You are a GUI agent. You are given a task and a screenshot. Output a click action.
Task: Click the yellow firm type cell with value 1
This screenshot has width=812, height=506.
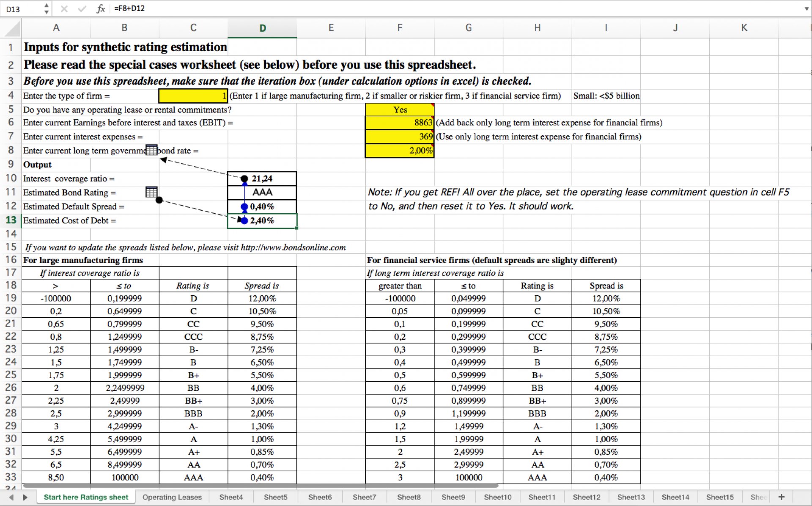click(x=193, y=96)
